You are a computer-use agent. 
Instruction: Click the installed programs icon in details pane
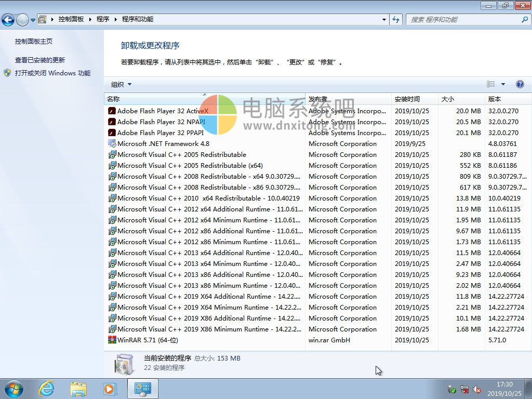pyautogui.click(x=124, y=364)
